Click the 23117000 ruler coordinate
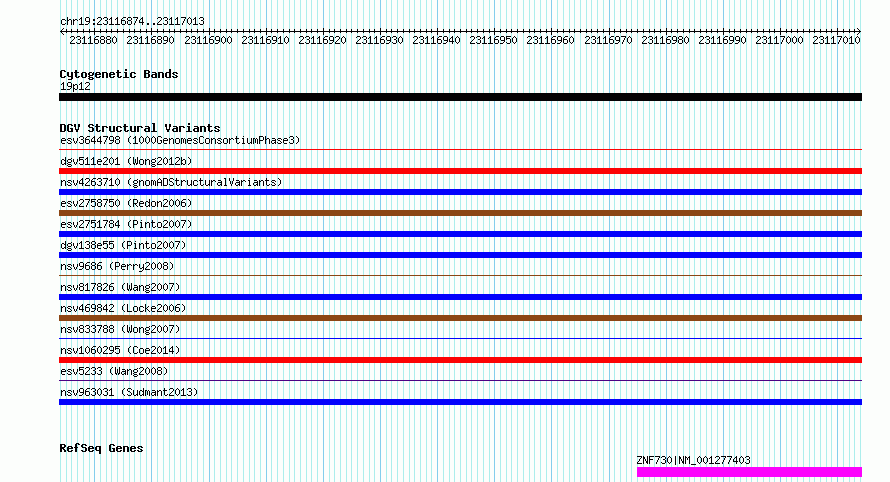890x482 pixels. (779, 40)
